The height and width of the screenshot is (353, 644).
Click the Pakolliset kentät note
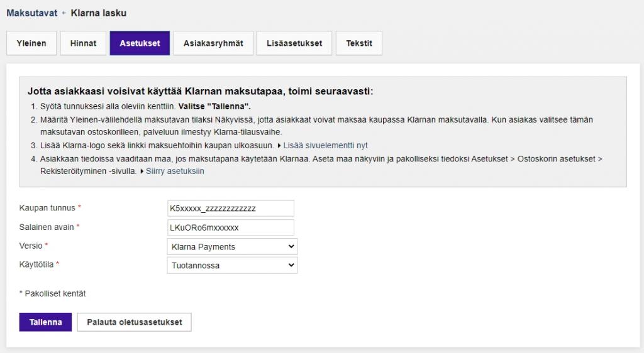pos(53,293)
